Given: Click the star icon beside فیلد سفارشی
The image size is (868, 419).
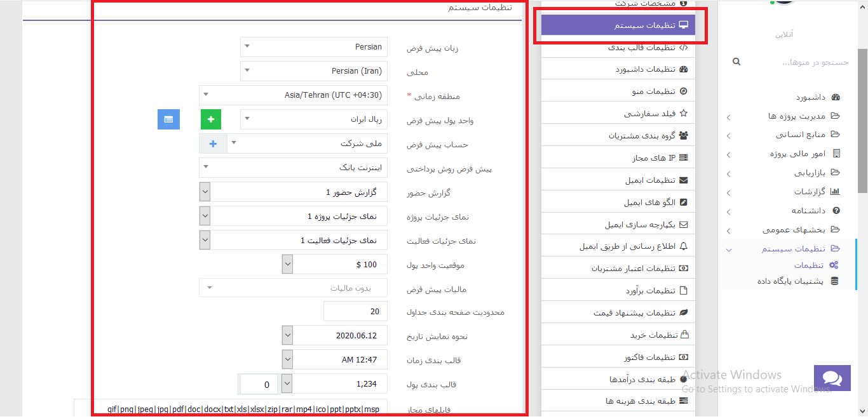Looking at the screenshot, I should pyautogui.click(x=684, y=114).
